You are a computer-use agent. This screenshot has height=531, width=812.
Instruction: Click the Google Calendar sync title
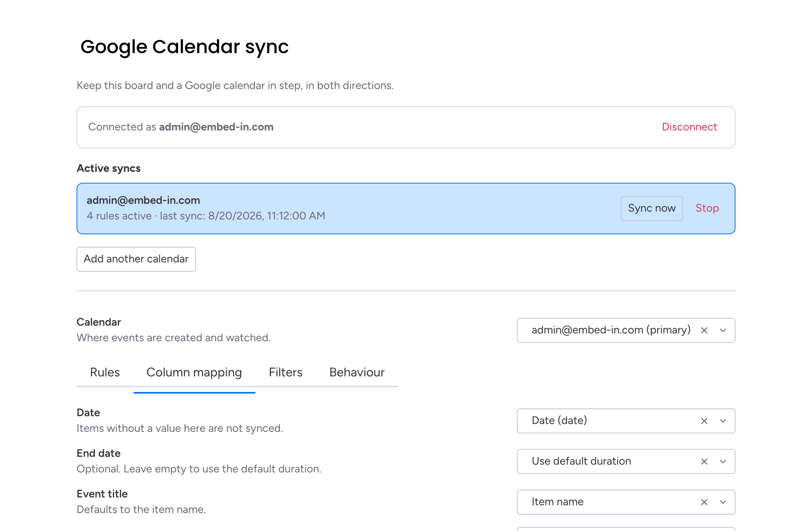tap(184, 47)
